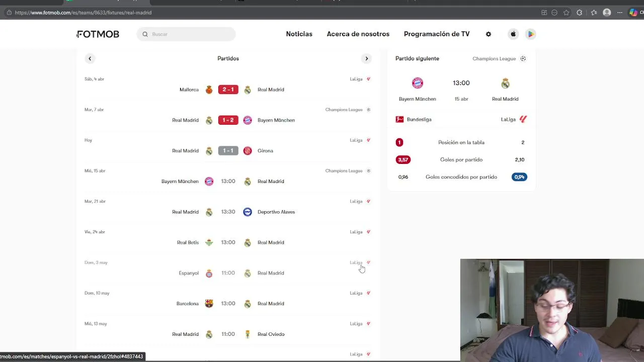Open LaLiga link for Sáb, 4 abr match

[x=360, y=79]
